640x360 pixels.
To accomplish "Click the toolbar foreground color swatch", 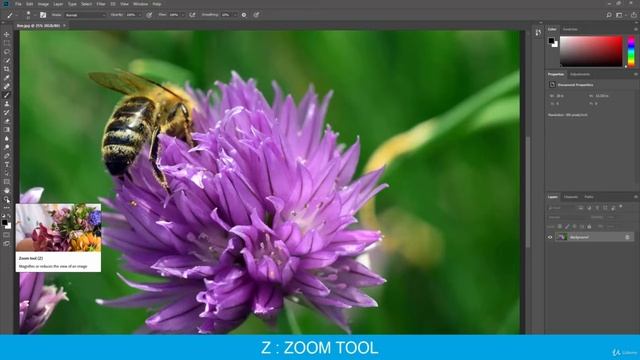I will tap(5, 222).
